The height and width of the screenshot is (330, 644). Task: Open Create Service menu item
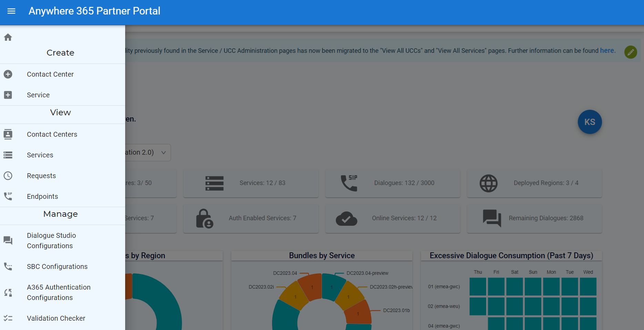pos(62,95)
